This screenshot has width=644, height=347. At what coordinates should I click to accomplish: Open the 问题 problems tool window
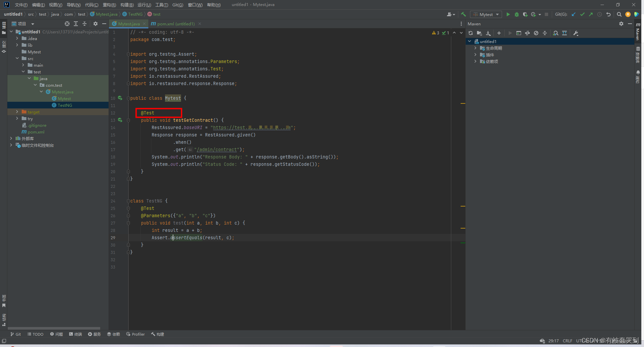(56, 334)
